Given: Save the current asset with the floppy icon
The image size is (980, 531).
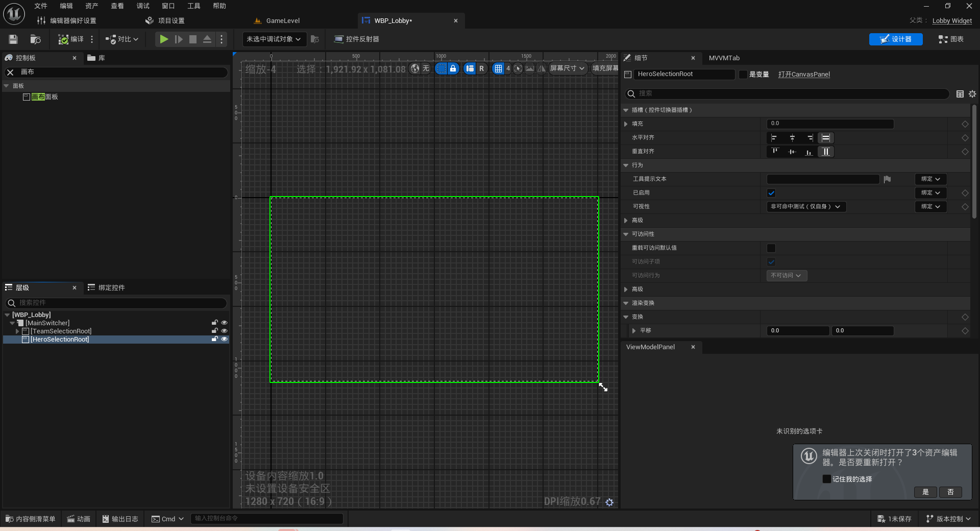Looking at the screenshot, I should click(13, 39).
